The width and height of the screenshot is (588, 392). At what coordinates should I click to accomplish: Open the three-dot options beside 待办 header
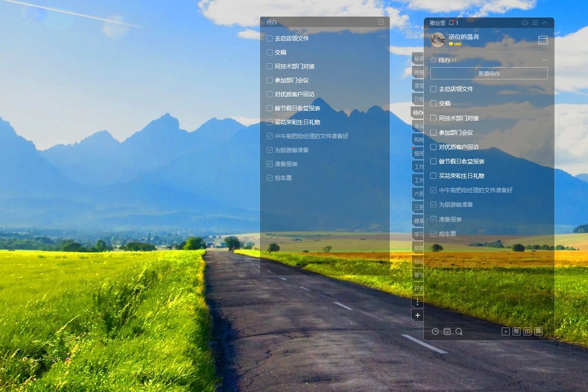[x=545, y=60]
